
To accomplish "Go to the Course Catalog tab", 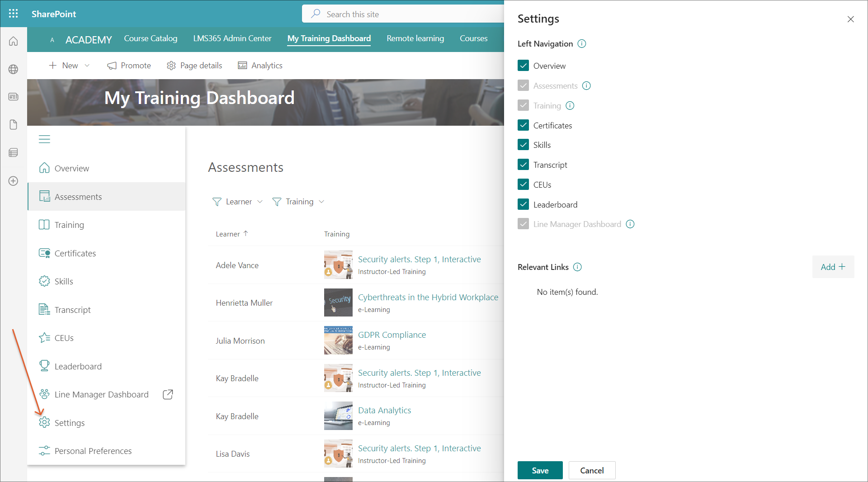I will click(151, 38).
